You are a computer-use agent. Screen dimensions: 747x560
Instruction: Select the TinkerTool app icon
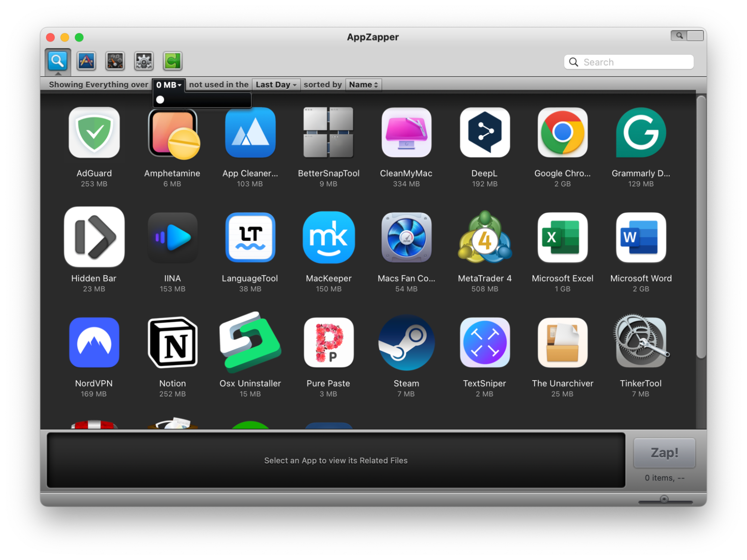640,342
